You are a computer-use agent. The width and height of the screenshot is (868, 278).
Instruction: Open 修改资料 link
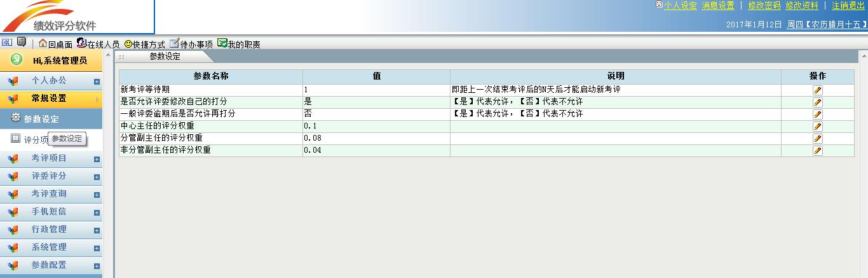click(802, 5)
